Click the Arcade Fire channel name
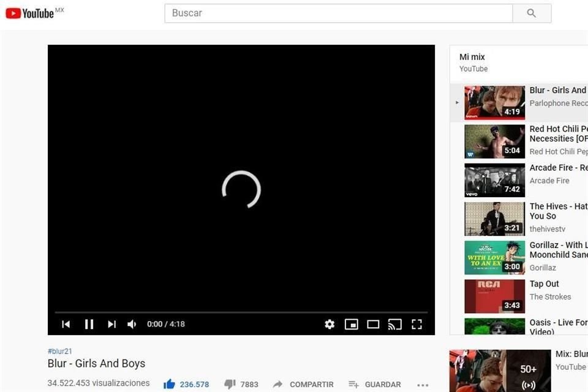The image size is (588, 392). point(549,181)
